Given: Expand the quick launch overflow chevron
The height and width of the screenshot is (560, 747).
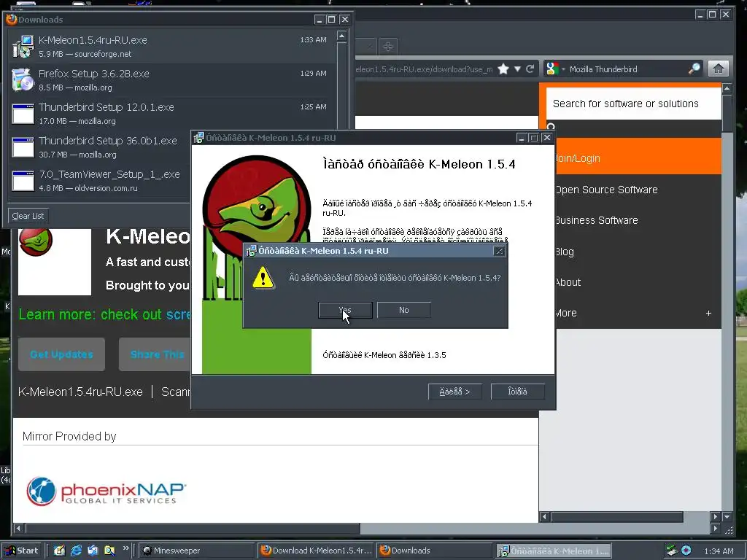Looking at the screenshot, I should pyautogui.click(x=125, y=548).
